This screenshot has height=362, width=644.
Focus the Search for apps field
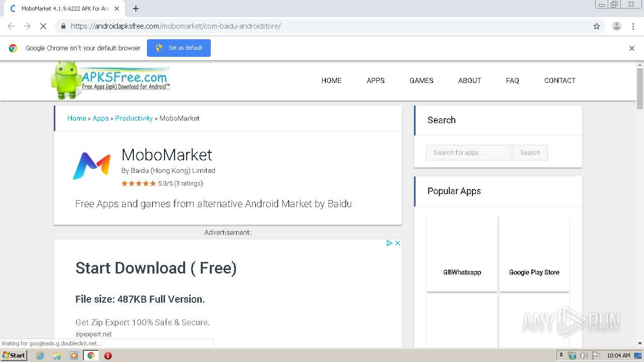[x=468, y=152]
